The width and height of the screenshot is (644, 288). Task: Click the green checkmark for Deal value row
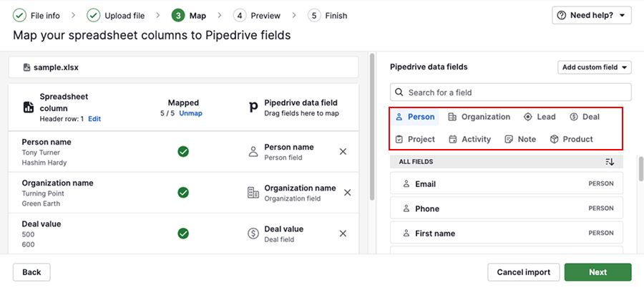pos(183,234)
